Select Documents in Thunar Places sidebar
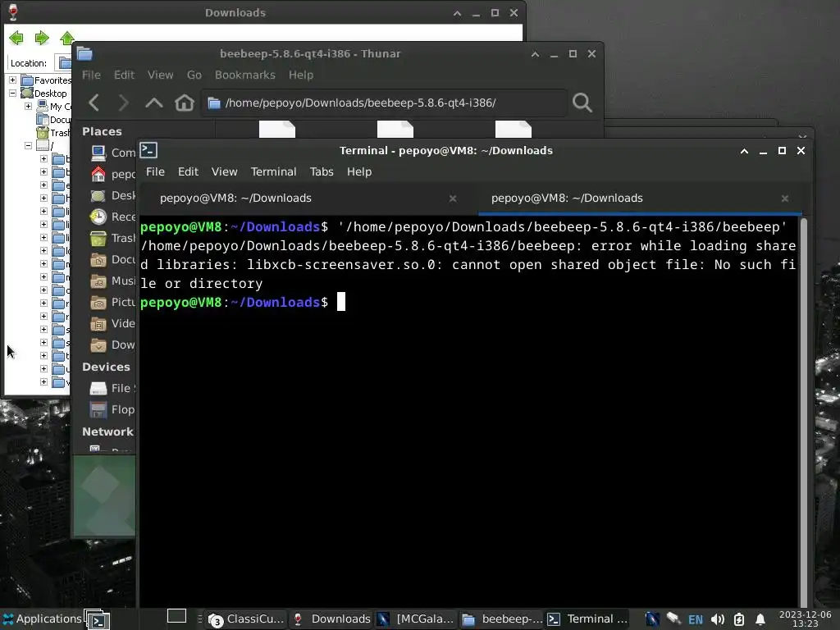 pos(112,260)
